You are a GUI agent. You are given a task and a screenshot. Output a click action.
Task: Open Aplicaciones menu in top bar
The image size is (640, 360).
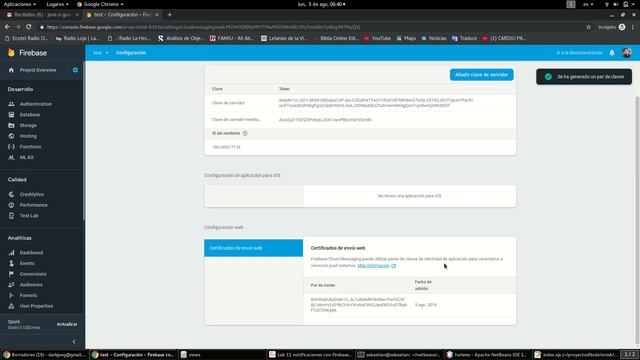click(x=19, y=4)
